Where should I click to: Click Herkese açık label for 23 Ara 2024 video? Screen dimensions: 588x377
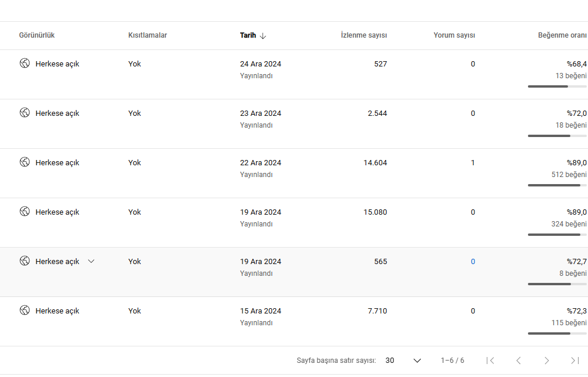coord(57,113)
